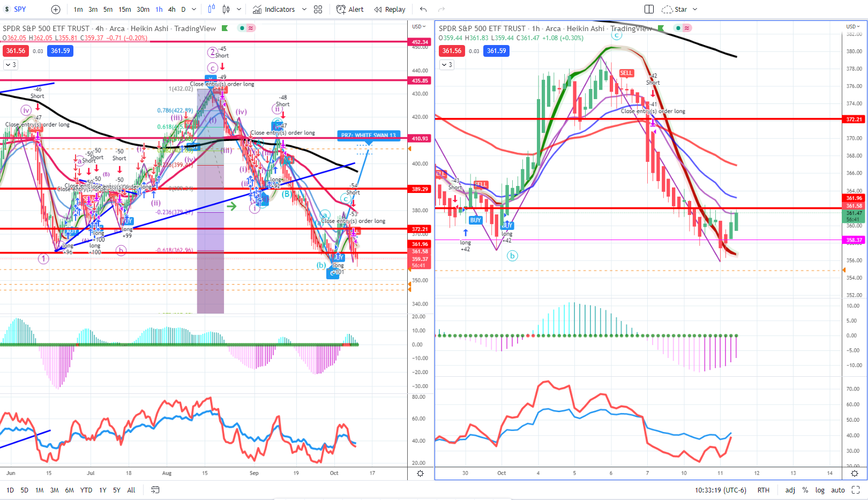Click blue buy price 361.59 on left chart
This screenshot has height=500, width=868.
click(61, 51)
